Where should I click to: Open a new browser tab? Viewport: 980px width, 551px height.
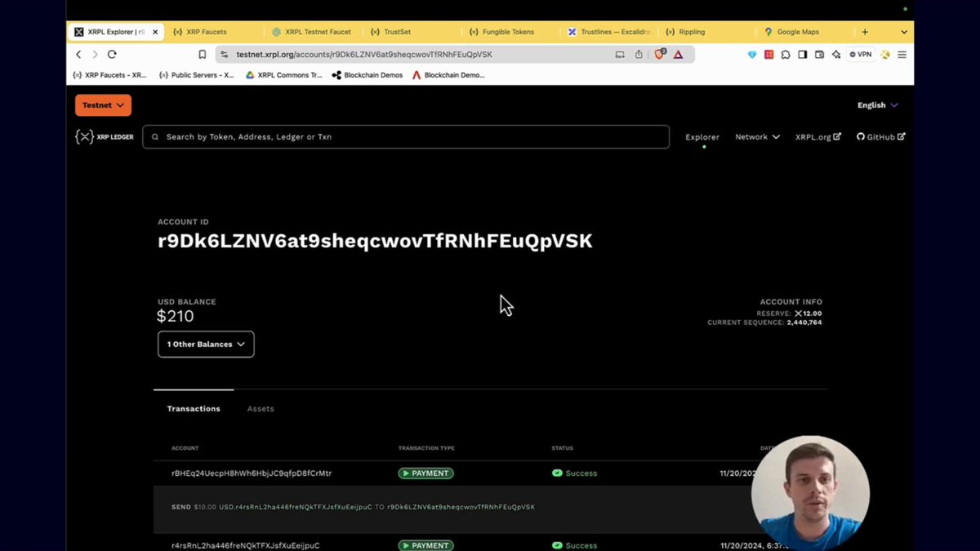[865, 32]
